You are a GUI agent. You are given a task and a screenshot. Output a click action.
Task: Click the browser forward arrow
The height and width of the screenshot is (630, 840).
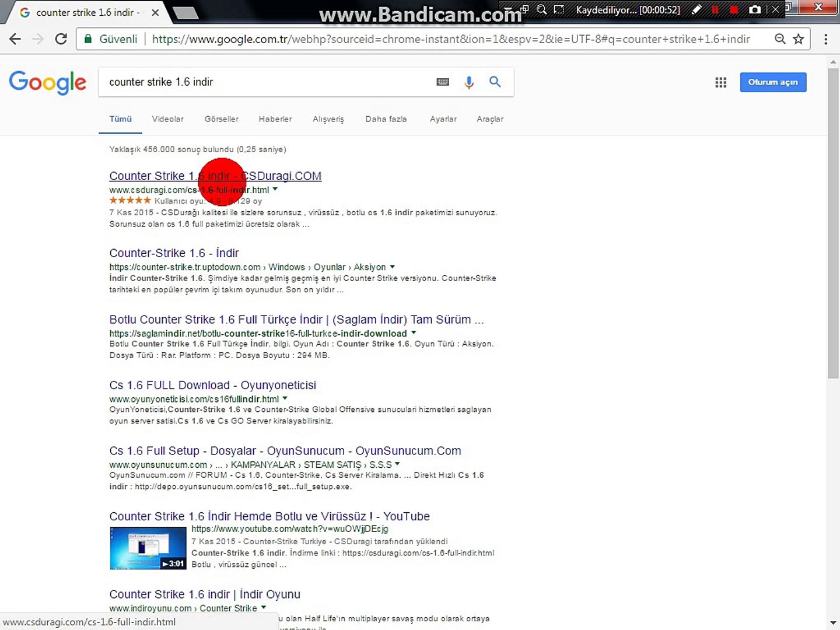click(x=38, y=39)
